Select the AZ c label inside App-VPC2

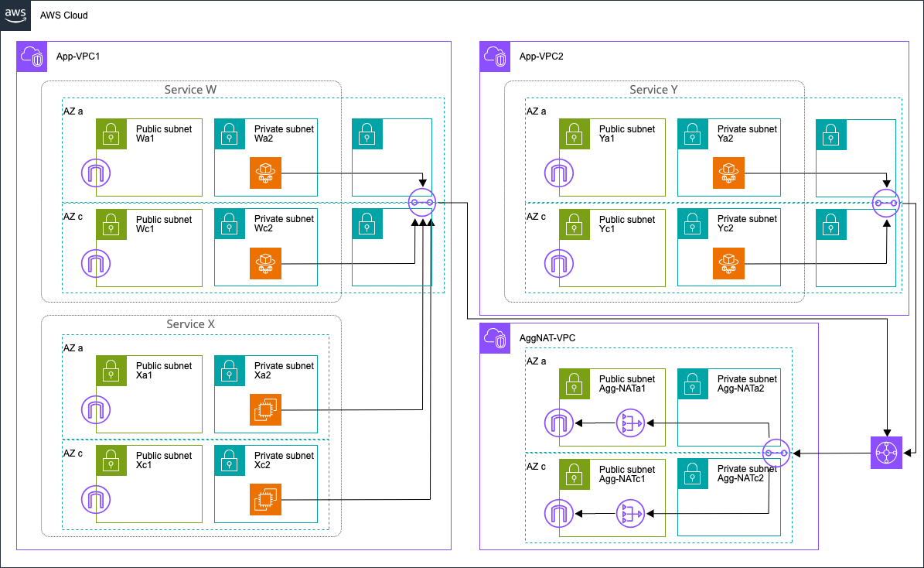(535, 216)
